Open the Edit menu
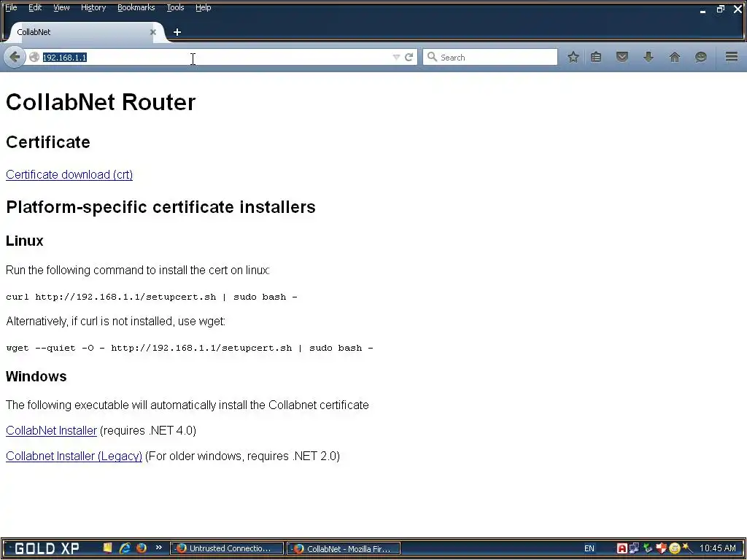 pos(35,7)
